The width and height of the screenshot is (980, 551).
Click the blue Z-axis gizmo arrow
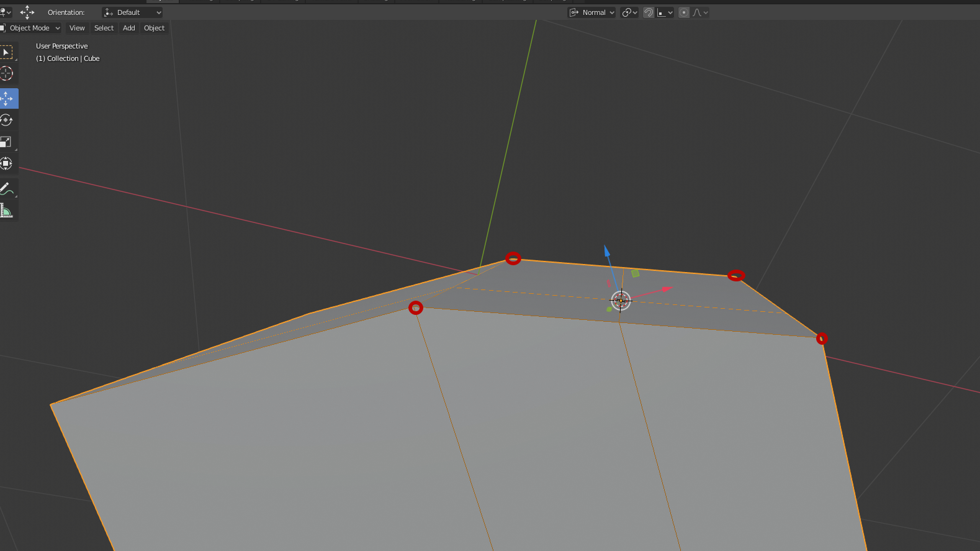click(607, 251)
